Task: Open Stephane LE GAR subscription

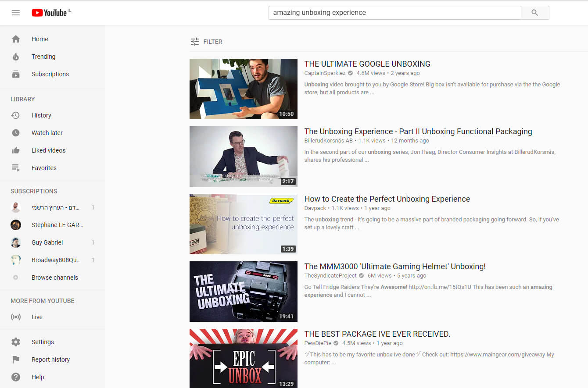Action: point(57,225)
